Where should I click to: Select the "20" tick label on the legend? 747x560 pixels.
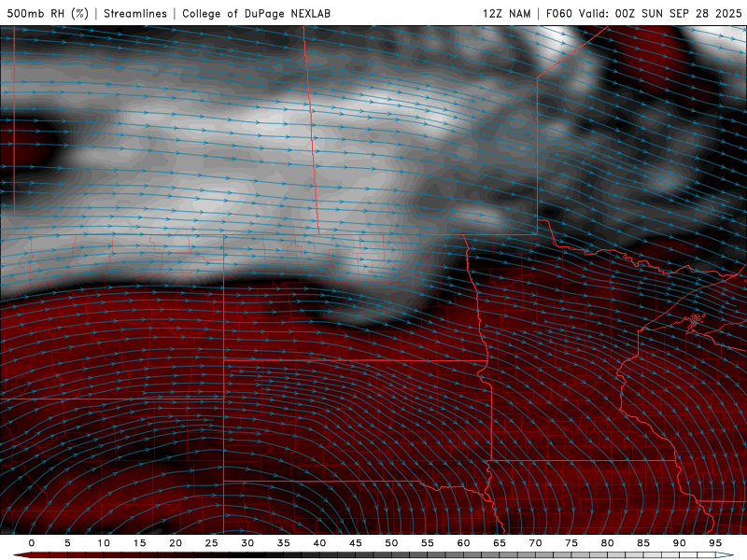pos(176,543)
